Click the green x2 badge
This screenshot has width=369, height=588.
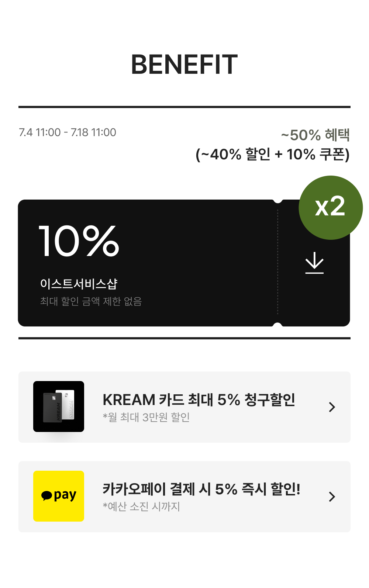(330, 207)
